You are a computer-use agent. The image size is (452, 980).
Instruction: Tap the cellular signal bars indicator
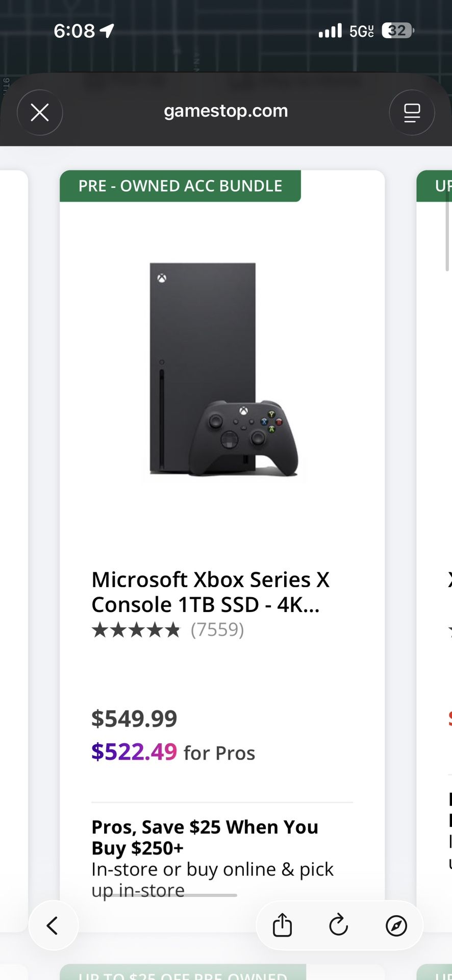[329, 31]
